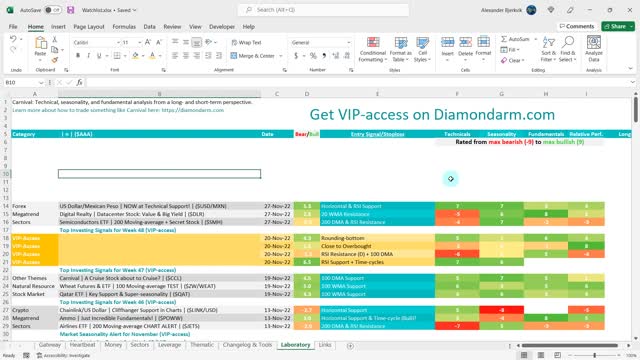Open the Formulas ribbon tab

(124, 27)
